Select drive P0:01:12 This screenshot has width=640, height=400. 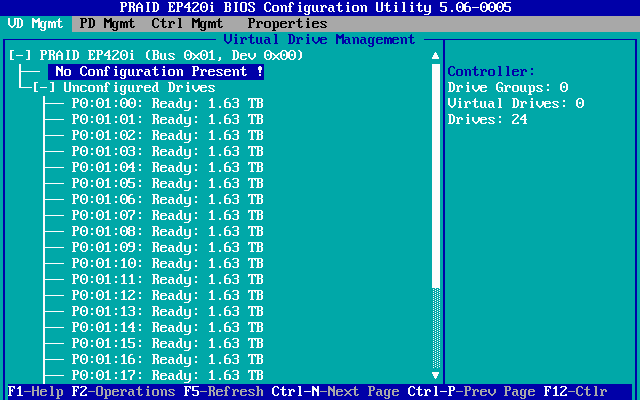(x=167, y=296)
